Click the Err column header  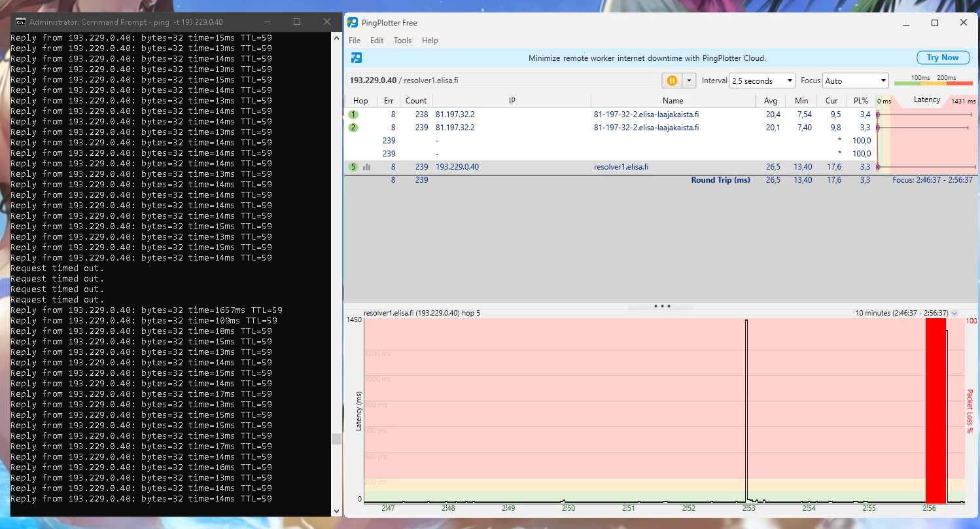[x=389, y=101]
